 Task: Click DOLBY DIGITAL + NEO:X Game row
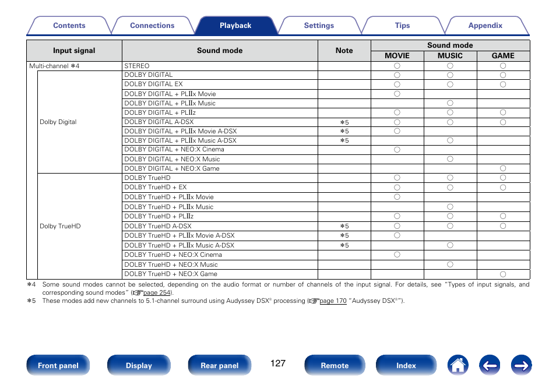[x=220, y=168]
